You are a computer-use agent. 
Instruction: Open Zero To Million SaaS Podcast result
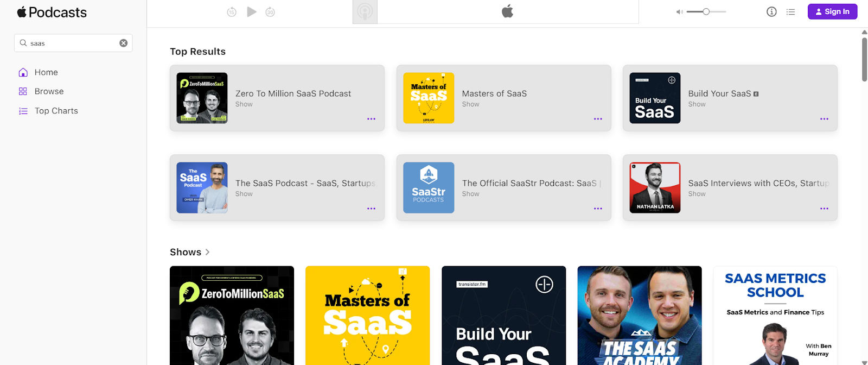tap(277, 98)
